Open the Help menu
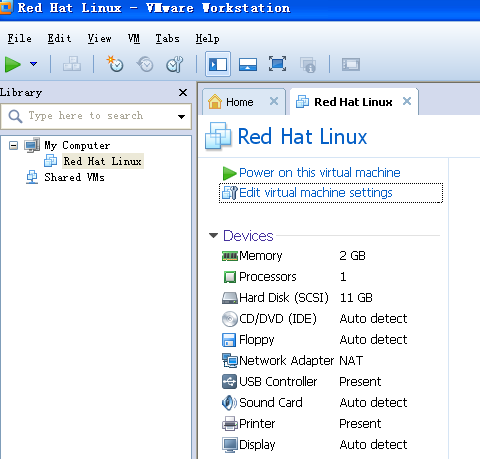The width and height of the screenshot is (480, 459). [207, 39]
